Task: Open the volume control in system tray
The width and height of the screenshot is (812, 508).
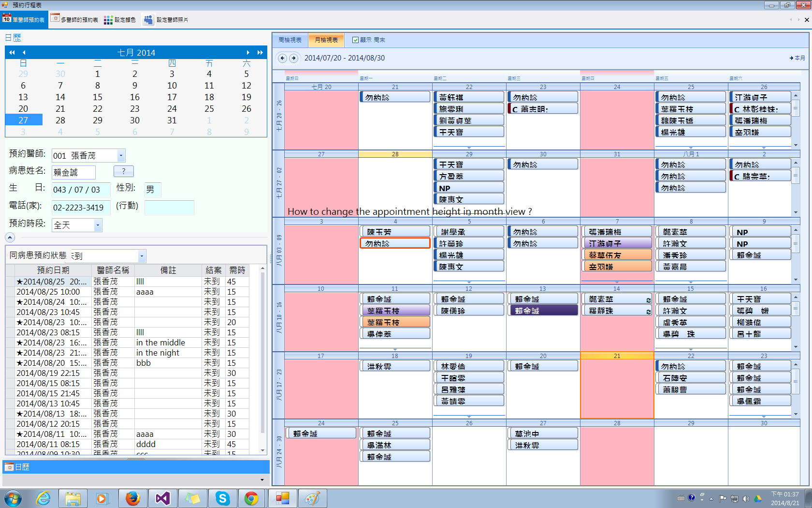Action: [x=746, y=498]
